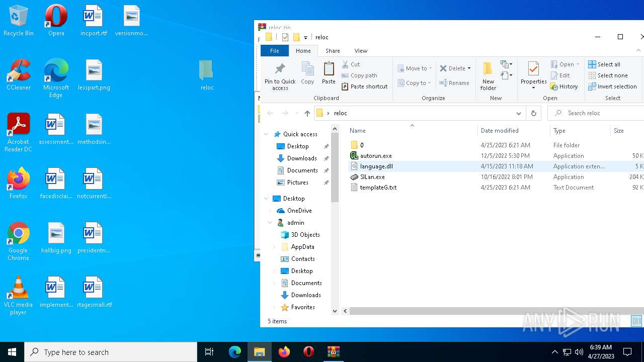Select the language.dll file
The width and height of the screenshot is (644, 362).
pyautogui.click(x=376, y=166)
